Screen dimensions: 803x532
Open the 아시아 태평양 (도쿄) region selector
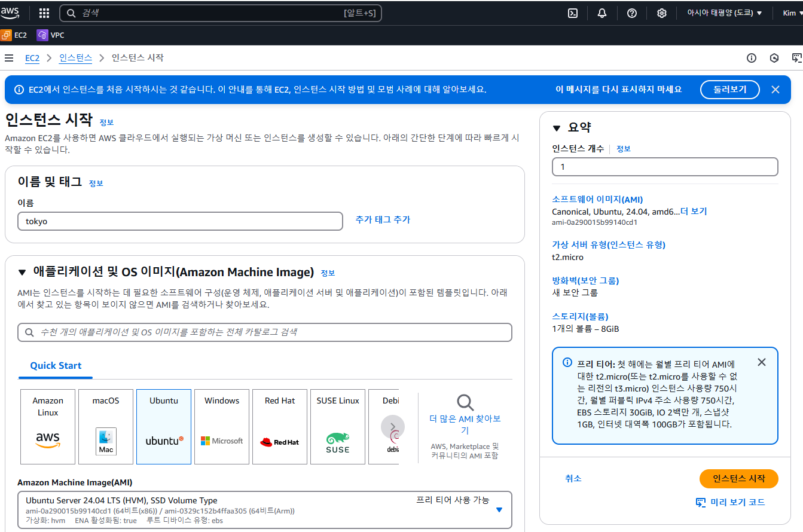725,13
